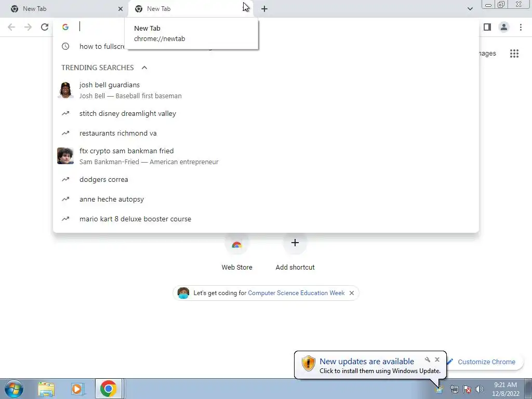Select history suggestion how to fullscre
Viewport: 532px width, 399px height.
pyautogui.click(x=265, y=46)
